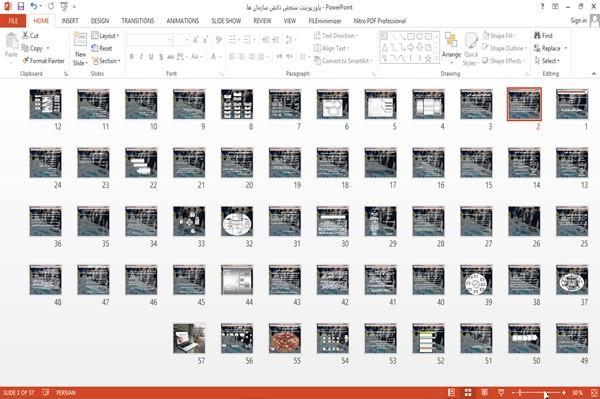Click zoom in plus button
Screen dimensions: 600x399
[564, 392]
